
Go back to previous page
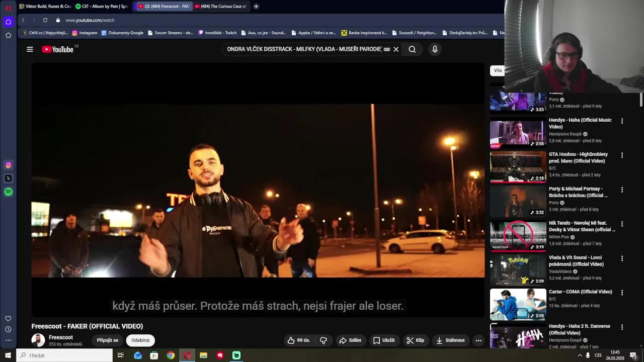(23, 20)
